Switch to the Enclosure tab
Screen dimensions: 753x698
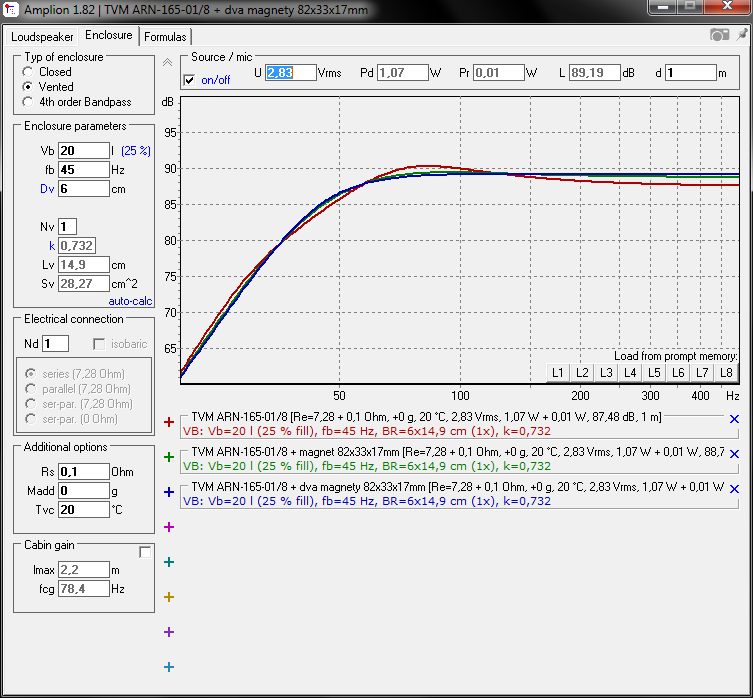(x=109, y=35)
